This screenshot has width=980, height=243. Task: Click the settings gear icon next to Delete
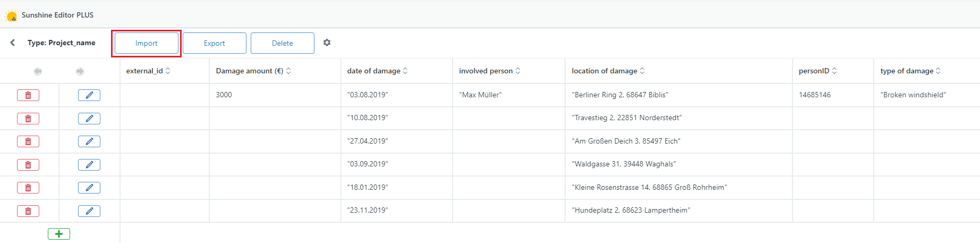pos(327,43)
